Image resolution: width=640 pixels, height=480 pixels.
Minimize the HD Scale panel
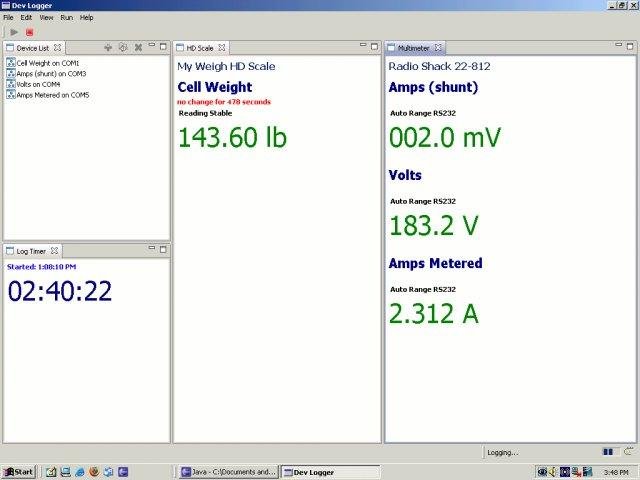click(363, 45)
